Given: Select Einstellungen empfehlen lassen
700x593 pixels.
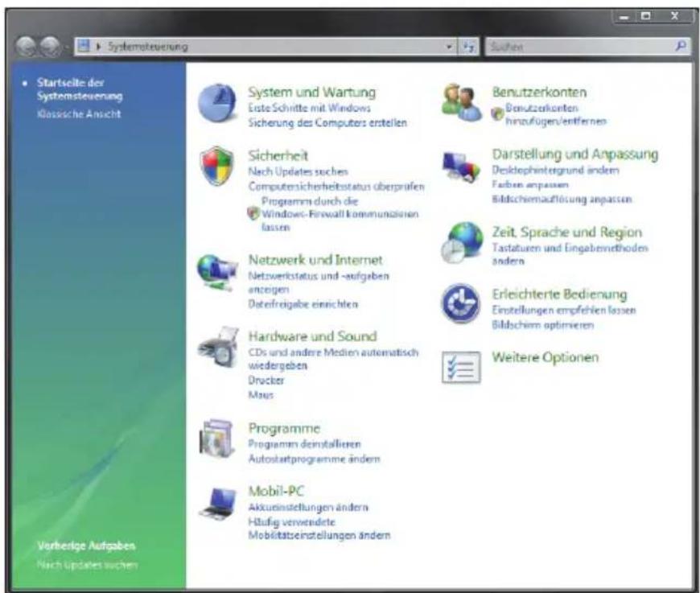Looking at the screenshot, I should pos(564,310).
